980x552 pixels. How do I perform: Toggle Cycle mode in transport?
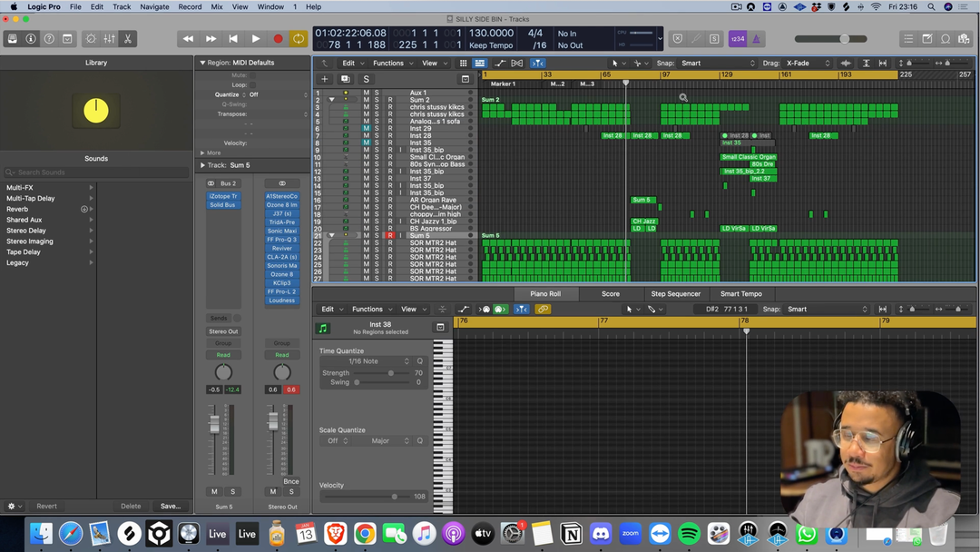298,39
